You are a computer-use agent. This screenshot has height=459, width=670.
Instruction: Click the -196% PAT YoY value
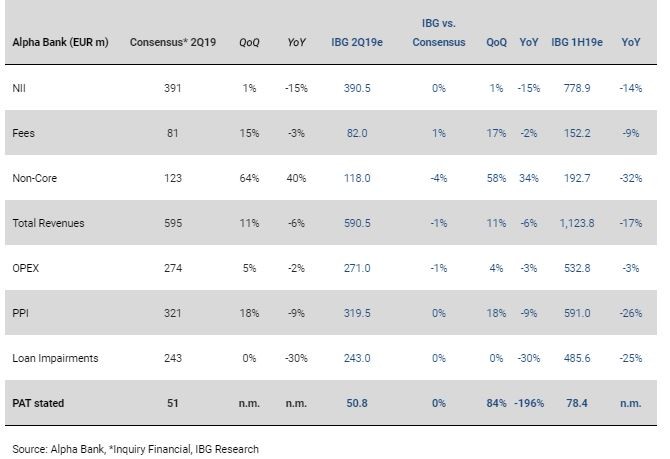click(528, 403)
